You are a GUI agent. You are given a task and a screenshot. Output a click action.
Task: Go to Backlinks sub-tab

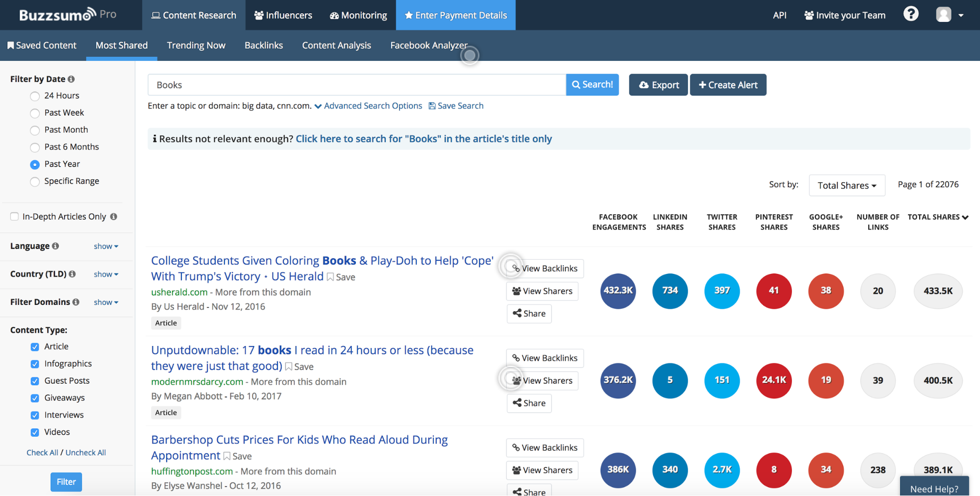point(264,45)
